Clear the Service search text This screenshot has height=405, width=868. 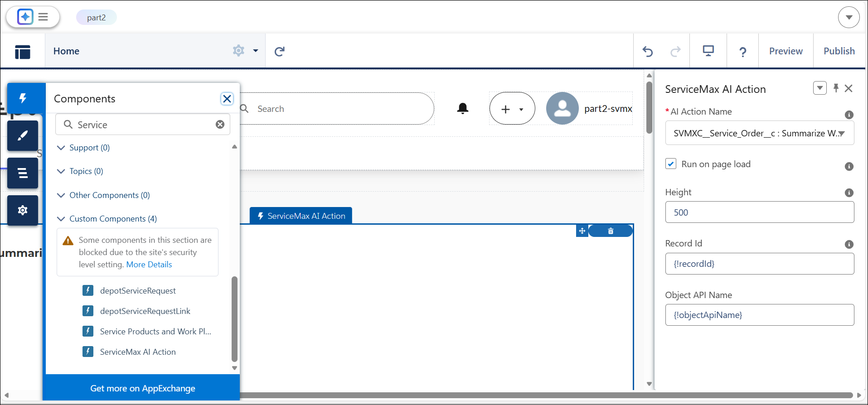220,125
